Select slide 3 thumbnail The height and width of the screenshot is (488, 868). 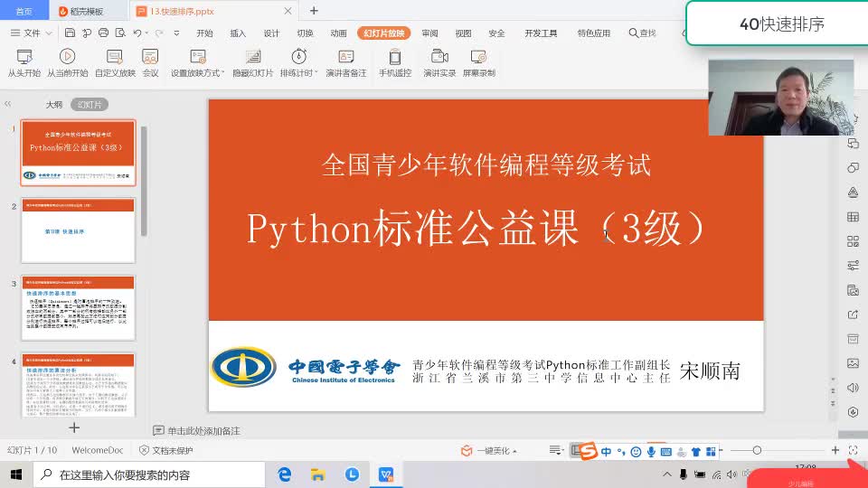tap(78, 308)
